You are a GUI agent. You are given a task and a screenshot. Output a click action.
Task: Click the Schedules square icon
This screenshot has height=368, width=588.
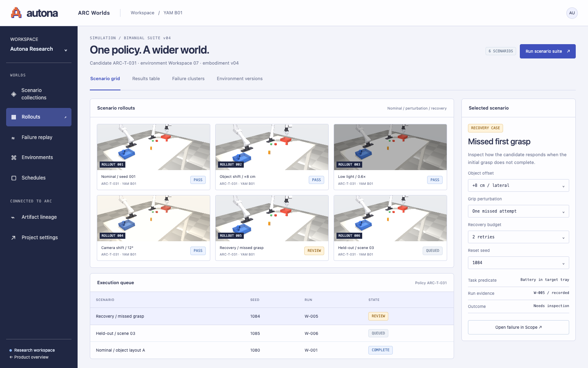click(x=13, y=178)
